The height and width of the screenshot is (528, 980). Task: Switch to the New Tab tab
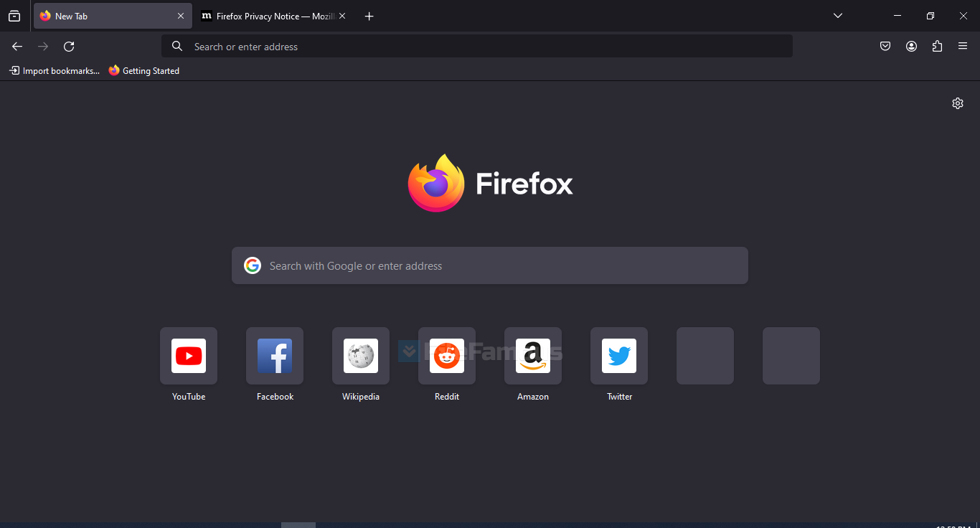coord(113,16)
